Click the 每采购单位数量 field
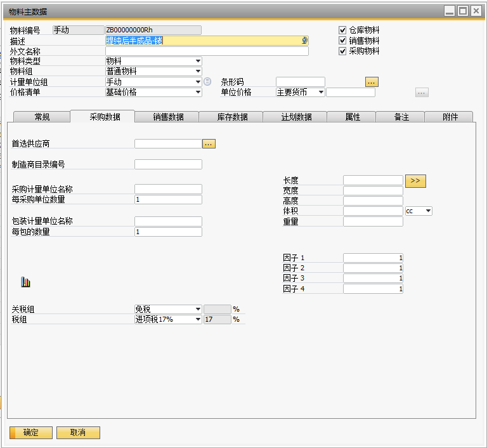 pos(168,200)
